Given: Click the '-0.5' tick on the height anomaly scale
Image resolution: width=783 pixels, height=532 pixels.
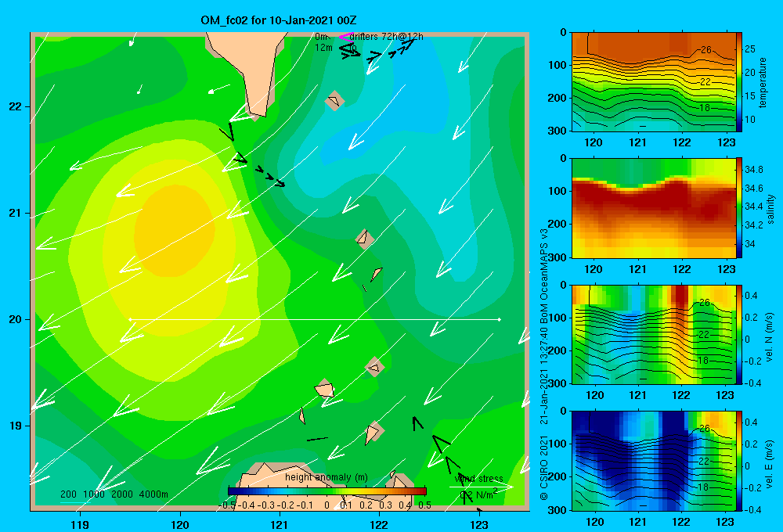Looking at the screenshot, I should [227, 505].
